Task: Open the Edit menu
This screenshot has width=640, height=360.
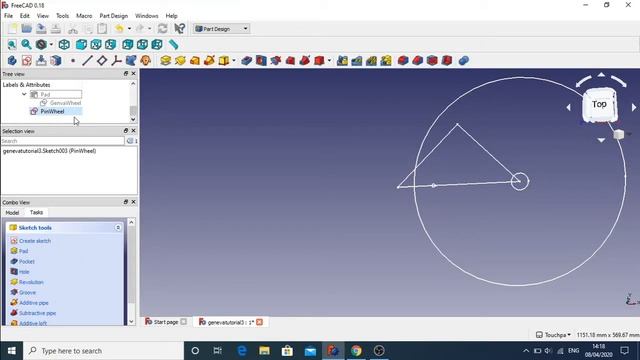Action: pyautogui.click(x=24, y=16)
